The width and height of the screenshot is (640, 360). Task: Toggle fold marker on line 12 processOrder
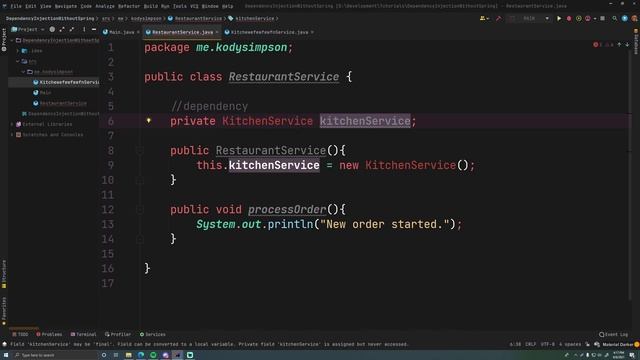(140, 209)
